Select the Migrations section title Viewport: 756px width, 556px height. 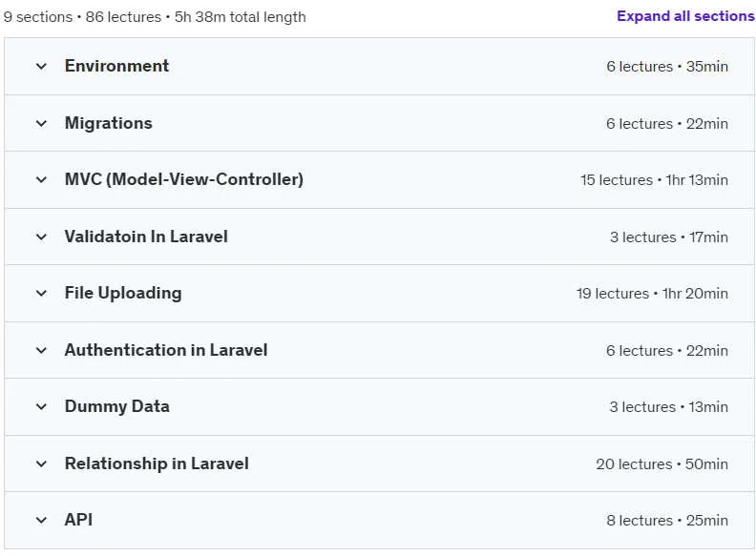(109, 123)
